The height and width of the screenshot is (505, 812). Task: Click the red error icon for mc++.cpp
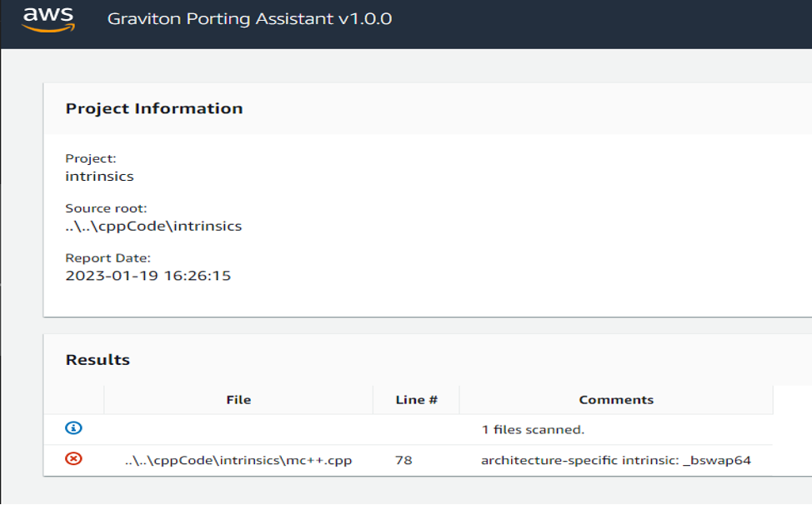(73, 458)
